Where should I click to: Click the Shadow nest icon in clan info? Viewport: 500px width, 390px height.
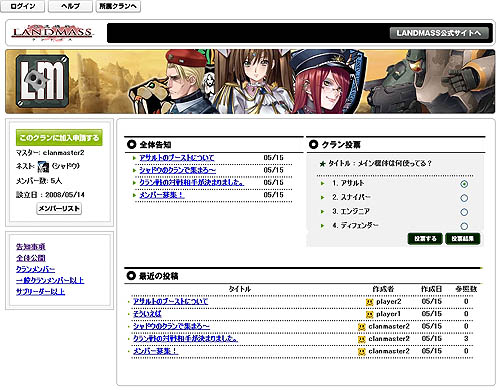click(43, 166)
